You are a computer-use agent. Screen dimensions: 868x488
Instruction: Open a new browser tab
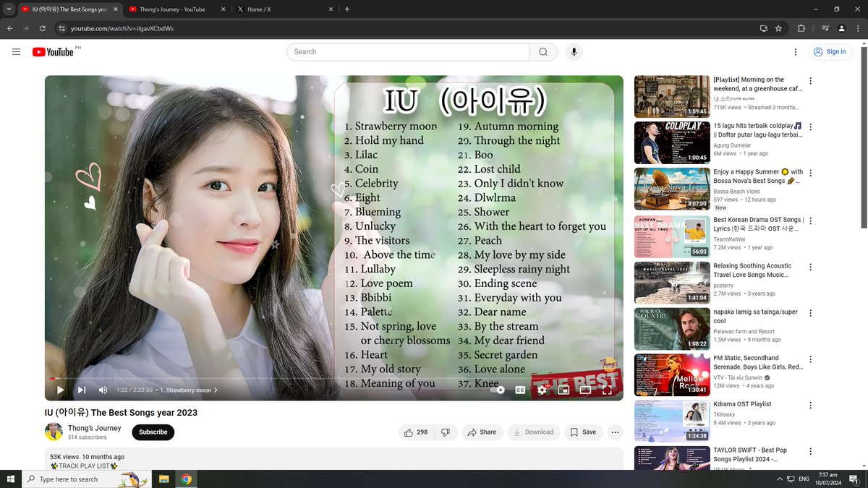click(x=347, y=9)
